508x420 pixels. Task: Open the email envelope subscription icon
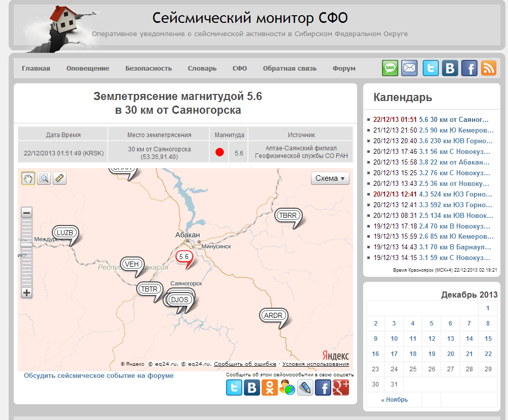pyautogui.click(x=409, y=68)
